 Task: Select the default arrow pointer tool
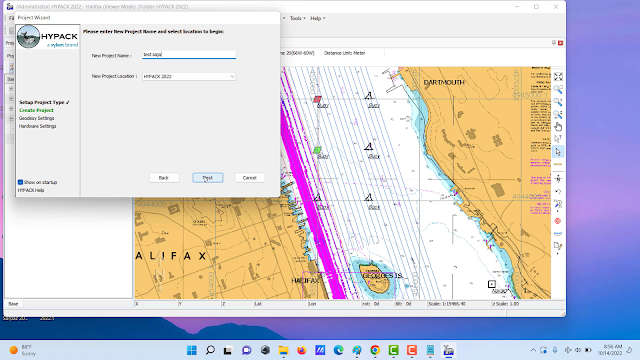pos(558,152)
